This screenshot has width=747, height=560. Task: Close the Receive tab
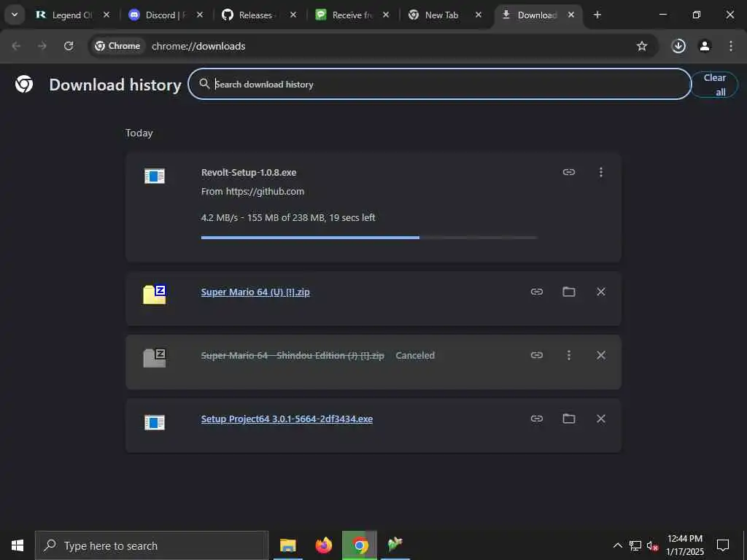[x=386, y=15]
